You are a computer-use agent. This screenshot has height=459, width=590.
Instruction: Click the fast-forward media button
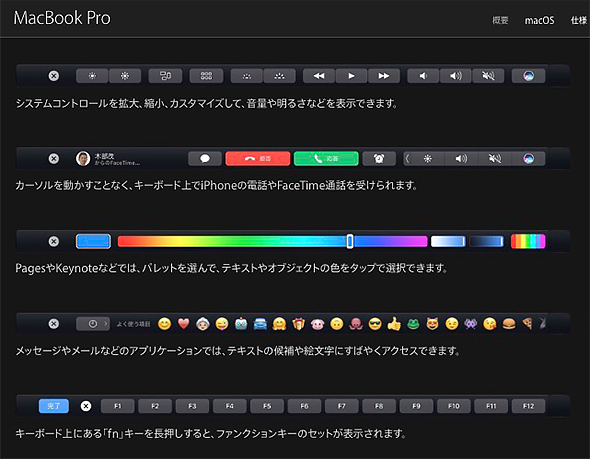tap(383, 76)
